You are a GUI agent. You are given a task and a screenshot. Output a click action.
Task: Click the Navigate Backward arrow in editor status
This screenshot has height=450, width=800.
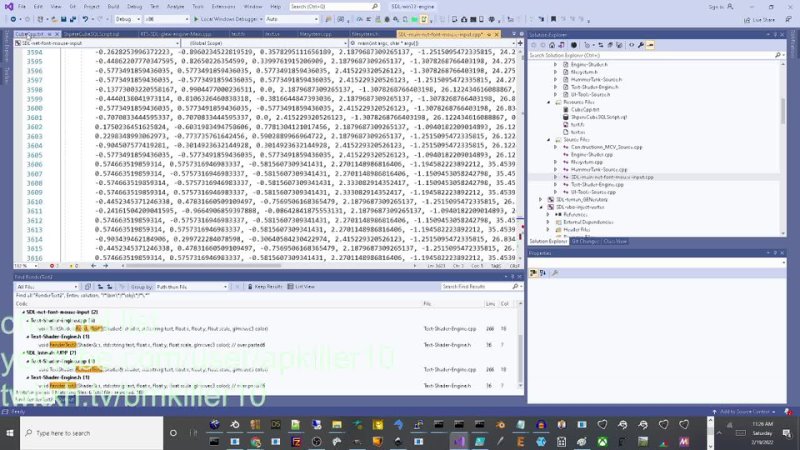[93, 266]
